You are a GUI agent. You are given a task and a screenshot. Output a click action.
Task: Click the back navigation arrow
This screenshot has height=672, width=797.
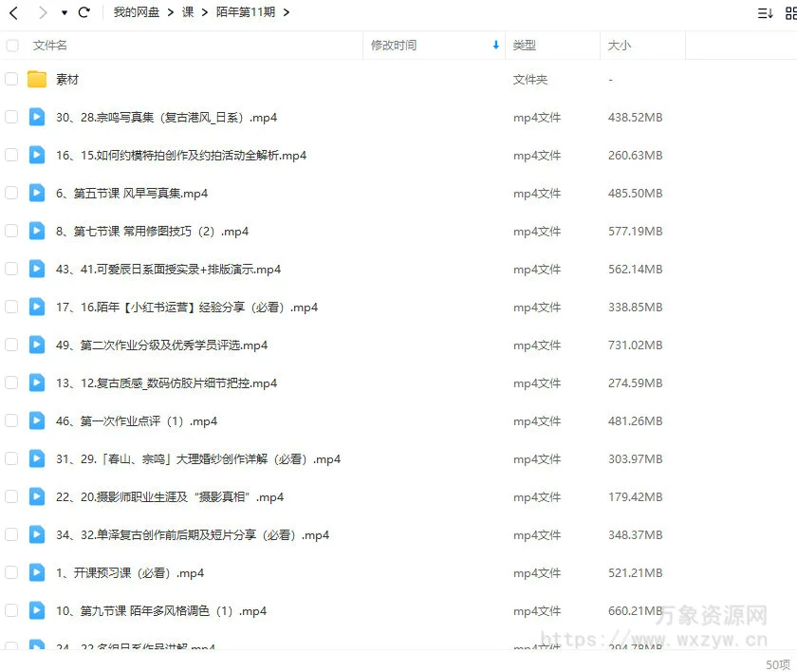[x=12, y=13]
